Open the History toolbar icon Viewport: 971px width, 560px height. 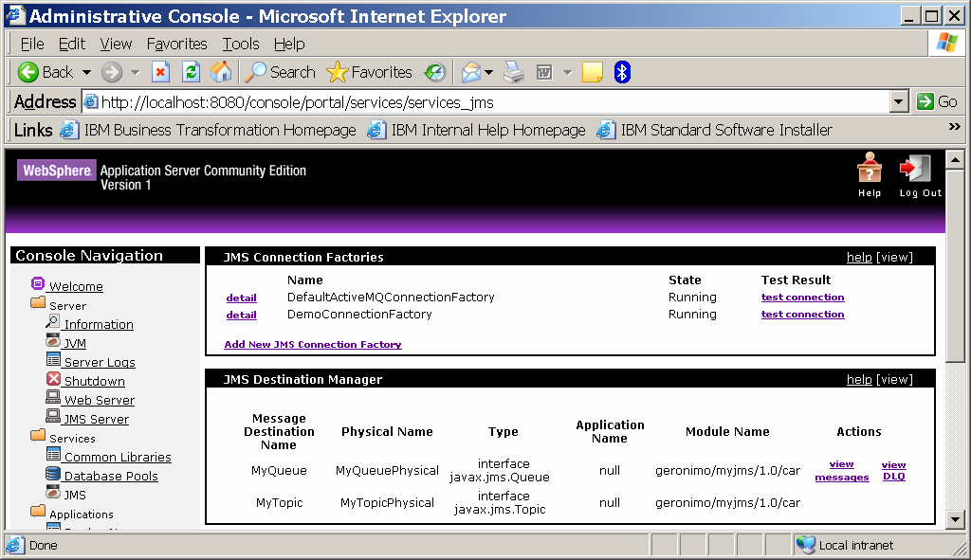click(x=435, y=72)
